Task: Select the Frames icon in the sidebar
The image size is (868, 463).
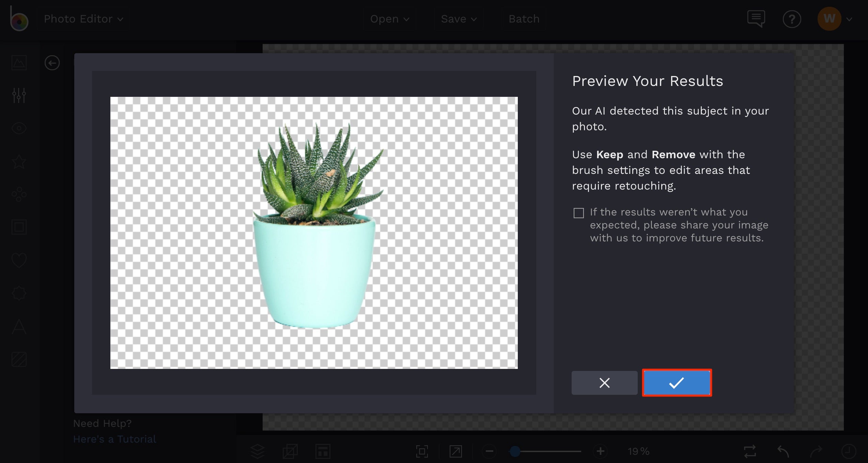Action: (x=19, y=227)
